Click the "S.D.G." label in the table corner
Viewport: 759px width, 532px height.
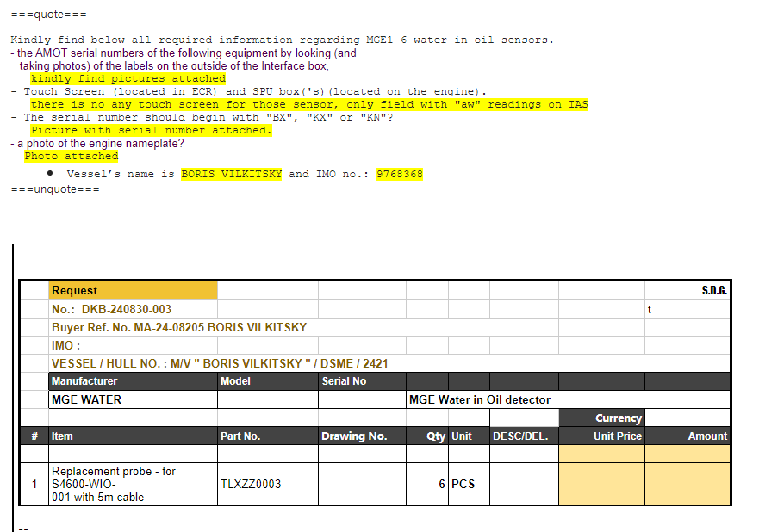[x=714, y=290]
